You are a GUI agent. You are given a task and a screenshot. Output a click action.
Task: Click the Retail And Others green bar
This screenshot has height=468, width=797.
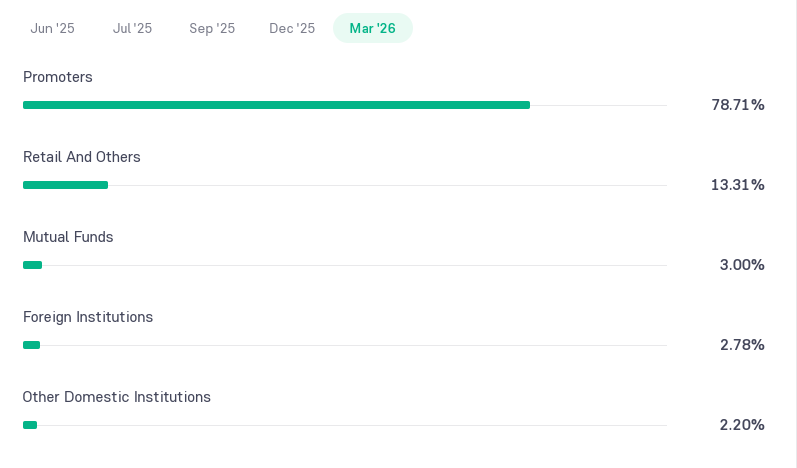tap(66, 185)
